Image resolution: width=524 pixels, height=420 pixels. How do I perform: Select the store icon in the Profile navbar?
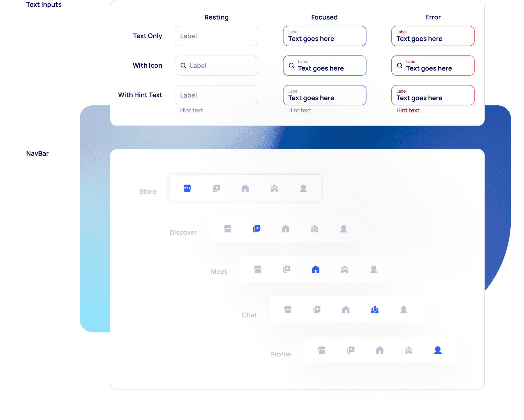click(322, 350)
